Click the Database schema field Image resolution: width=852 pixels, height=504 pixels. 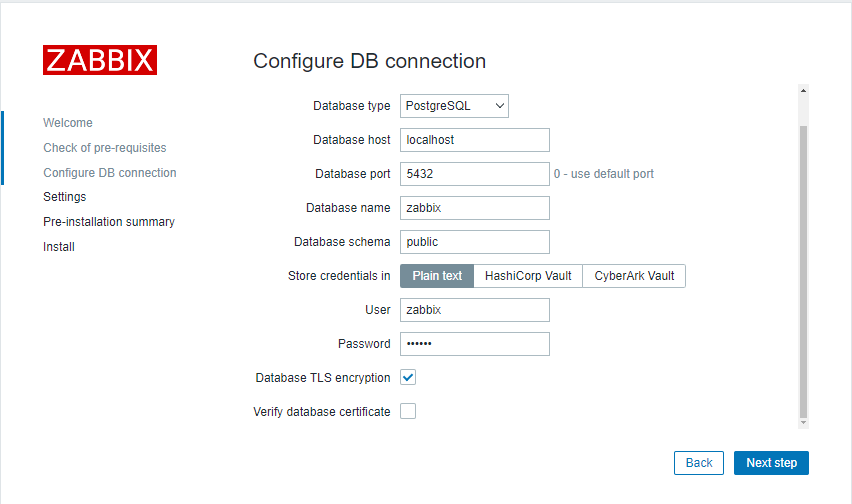point(475,242)
